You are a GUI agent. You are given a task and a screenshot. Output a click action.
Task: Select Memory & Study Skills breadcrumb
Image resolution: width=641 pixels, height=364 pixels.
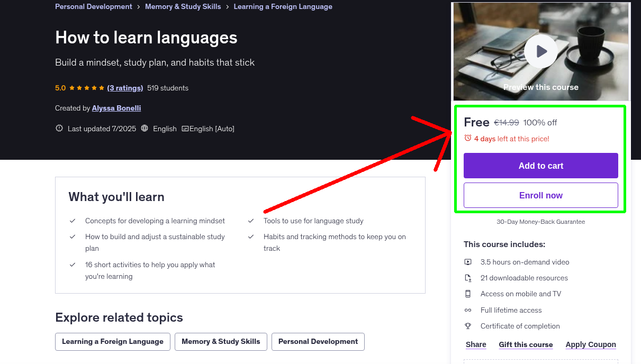pos(183,6)
